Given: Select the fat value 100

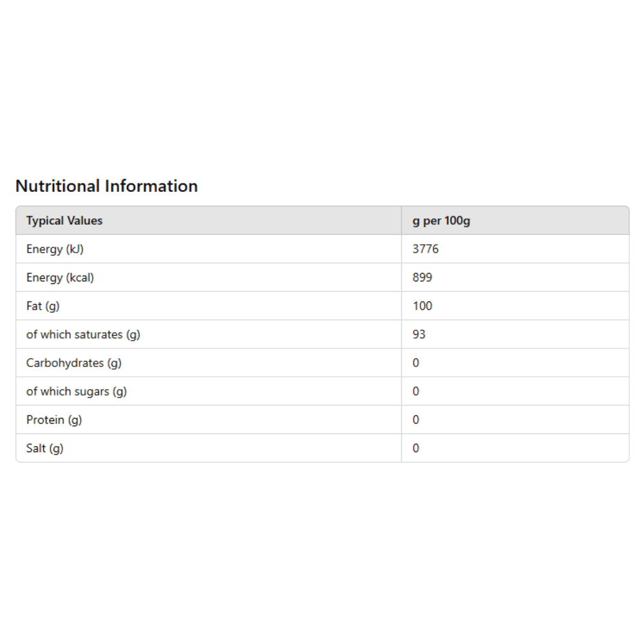Looking at the screenshot, I should 422,306.
